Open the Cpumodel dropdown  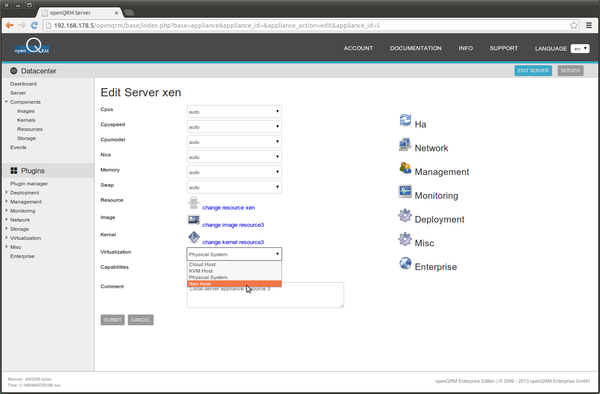(234, 142)
